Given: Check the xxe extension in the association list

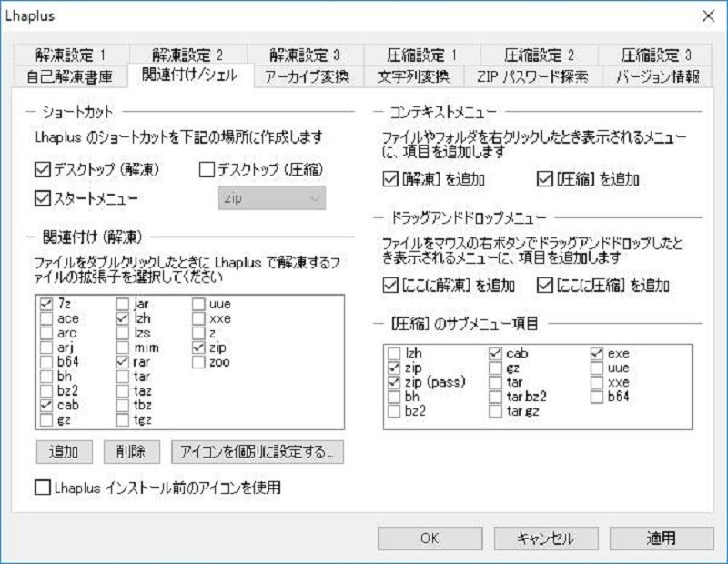Looking at the screenshot, I should click(198, 318).
